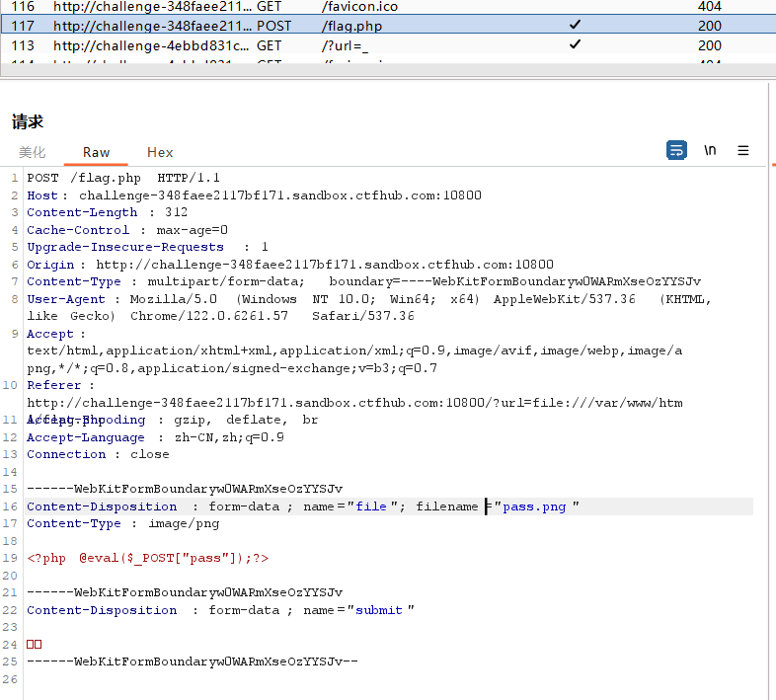The width and height of the screenshot is (776, 700).
Task: Click the Connection close header
Action: pyautogui.click(x=98, y=454)
